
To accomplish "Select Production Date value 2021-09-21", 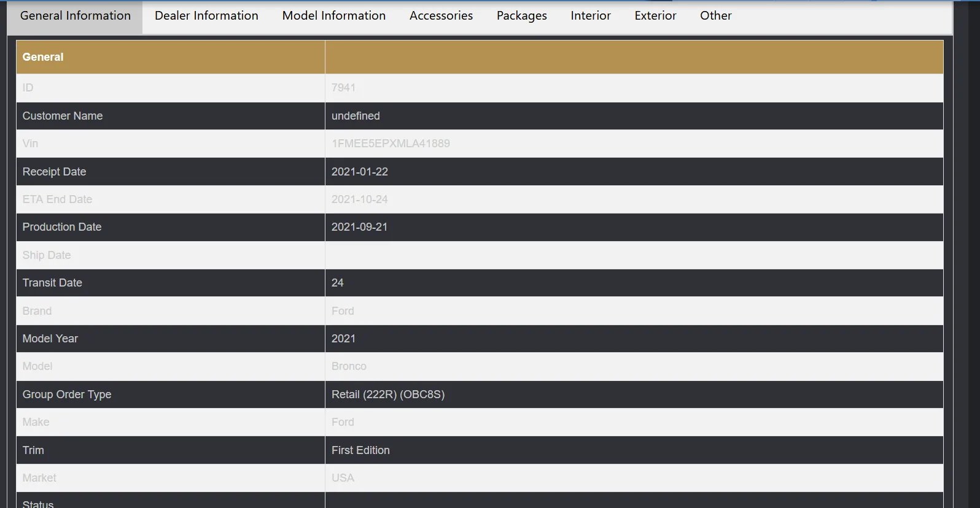I will pos(359,227).
